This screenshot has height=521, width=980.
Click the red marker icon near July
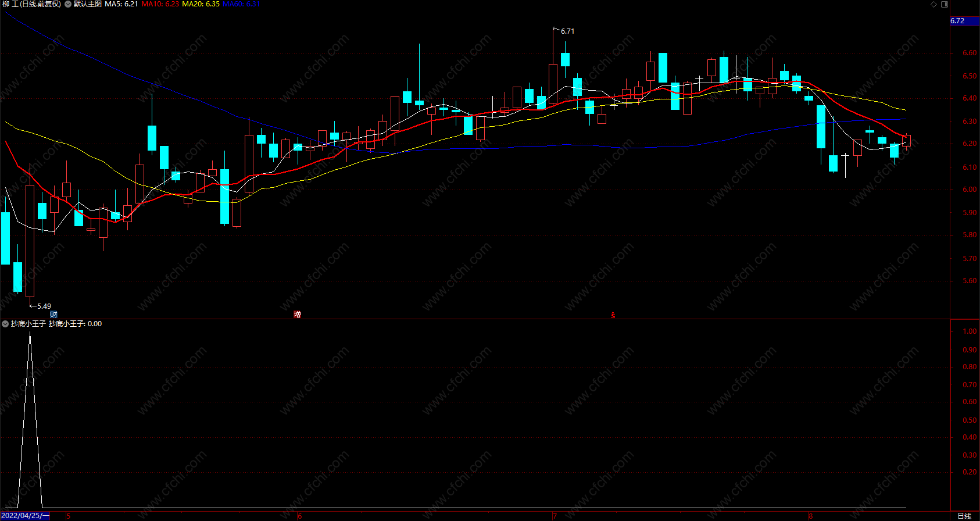[613, 315]
